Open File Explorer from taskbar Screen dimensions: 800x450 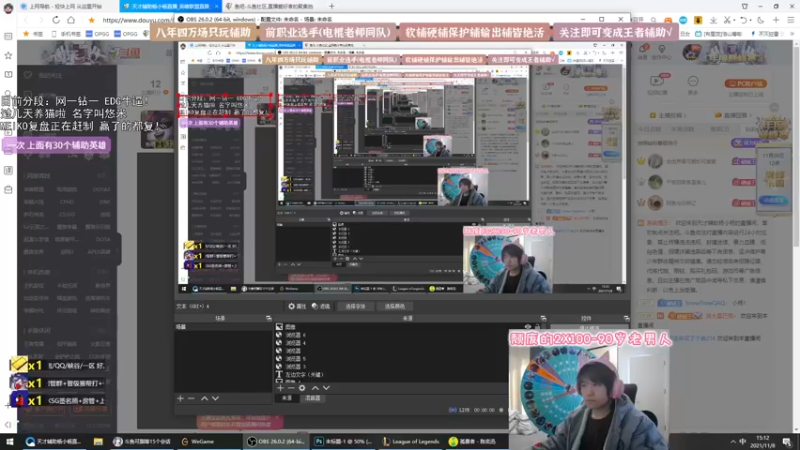[98, 441]
